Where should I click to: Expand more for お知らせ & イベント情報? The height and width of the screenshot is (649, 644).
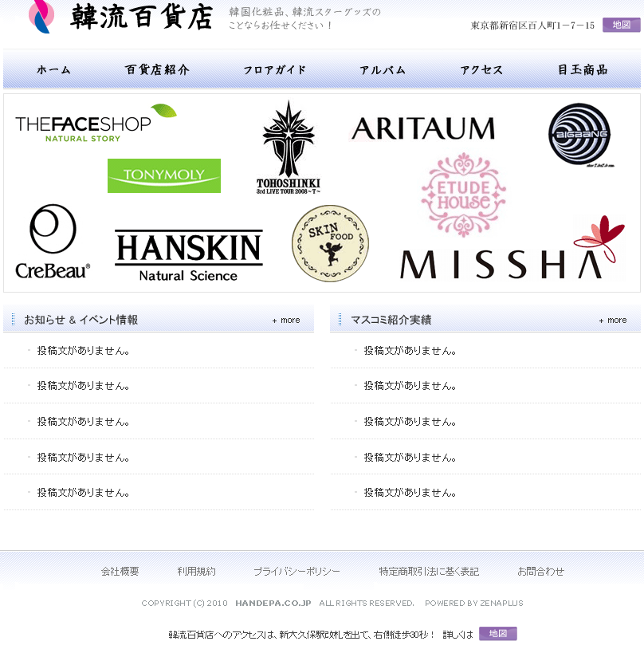[286, 321]
